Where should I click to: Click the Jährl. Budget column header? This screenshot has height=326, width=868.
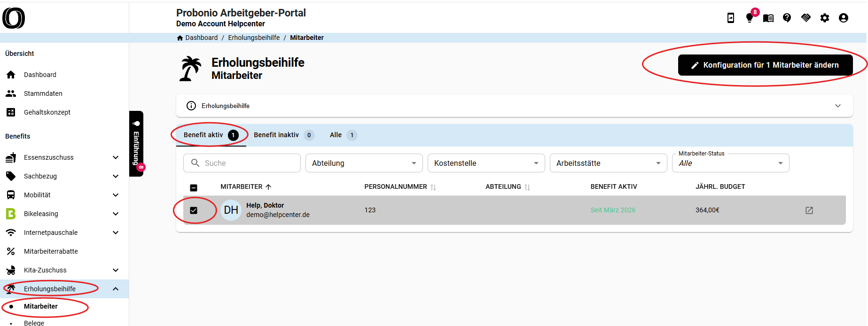tap(720, 186)
